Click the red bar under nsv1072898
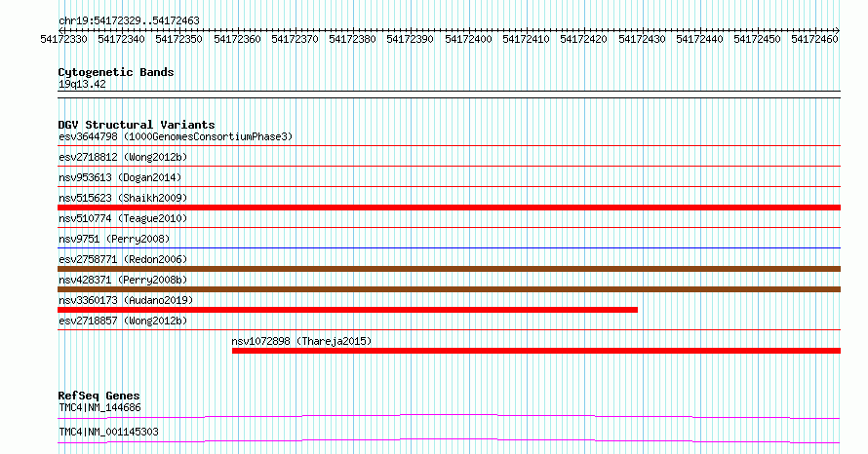The width and height of the screenshot is (868, 454). click(536, 351)
